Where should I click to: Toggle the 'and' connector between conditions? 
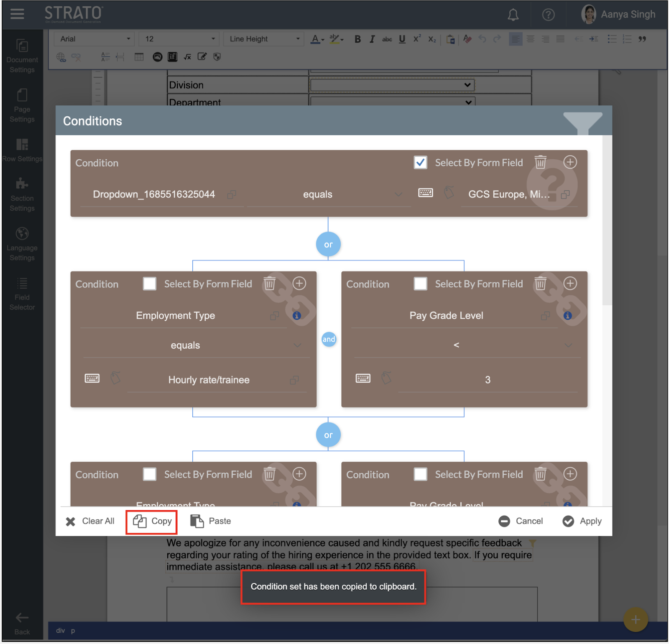click(x=329, y=340)
